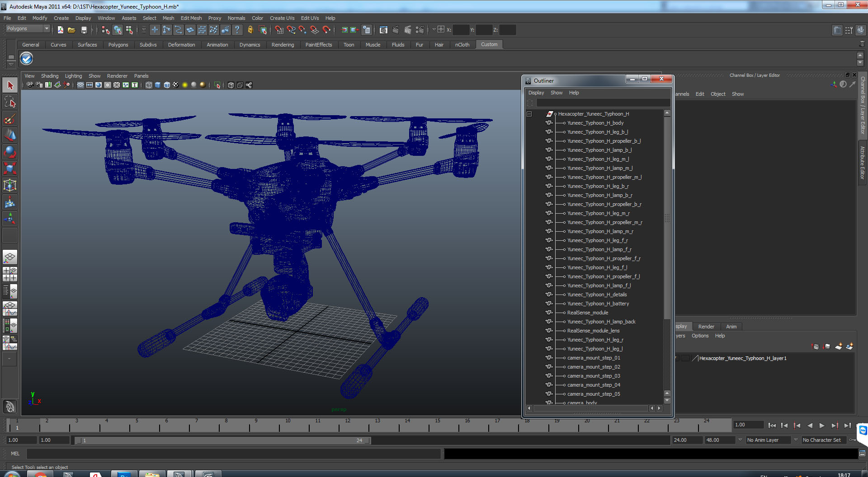Screen dimensions: 868x477
Task: Move selected layer up in list
Action: point(816,346)
